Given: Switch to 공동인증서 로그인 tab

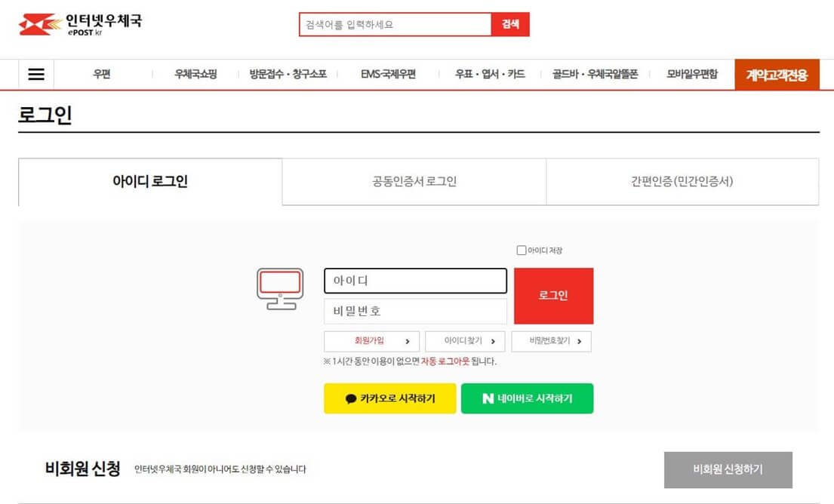Looking at the screenshot, I should 414,182.
